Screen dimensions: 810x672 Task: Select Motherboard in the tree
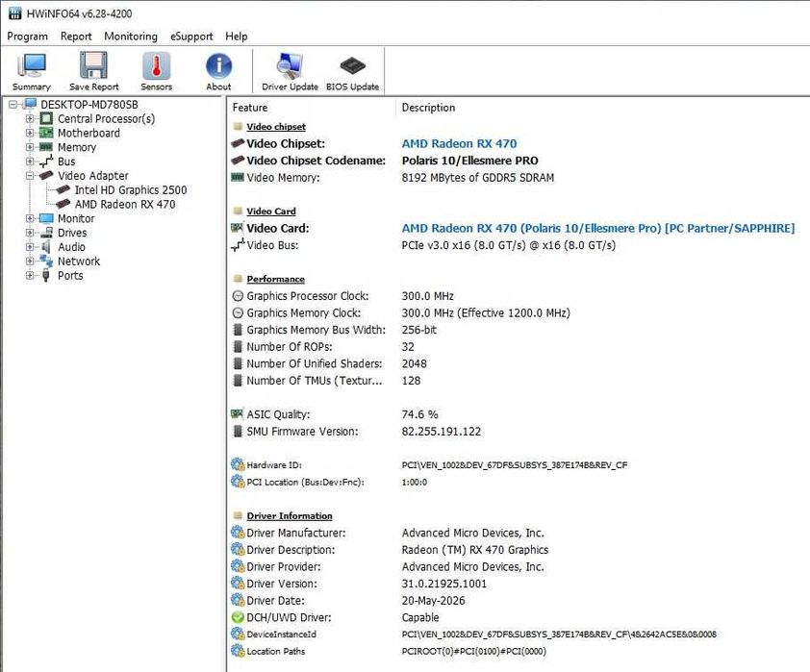89,134
